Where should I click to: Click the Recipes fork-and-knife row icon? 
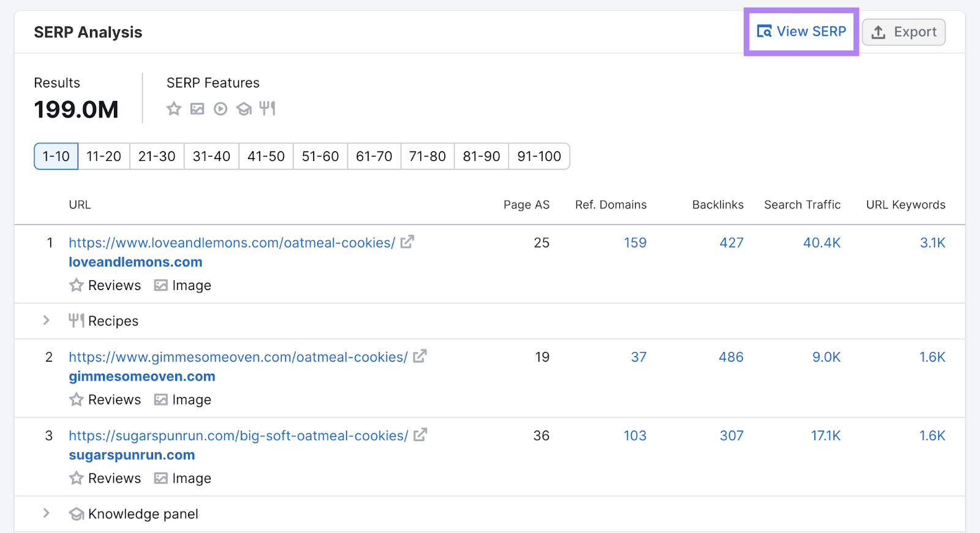click(76, 320)
